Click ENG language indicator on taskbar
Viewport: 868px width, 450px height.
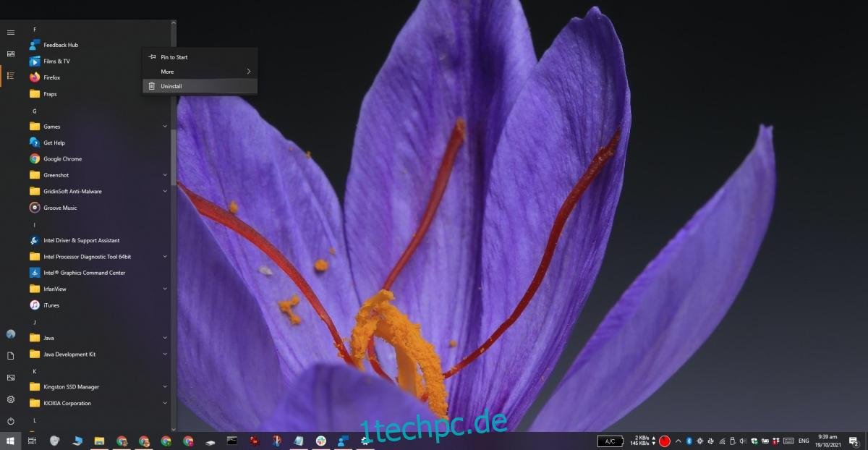pyautogui.click(x=804, y=441)
